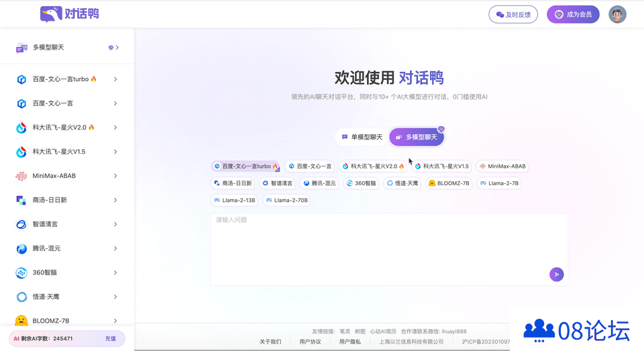This screenshot has height=351, width=644.
Task: Toggle 商汤-日日新 model chip
Action: (x=233, y=183)
